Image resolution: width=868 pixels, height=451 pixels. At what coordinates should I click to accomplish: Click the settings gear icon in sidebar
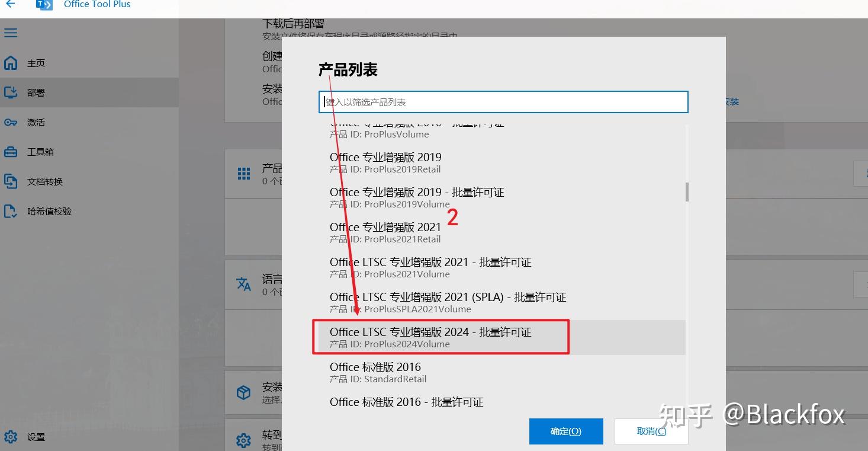point(11,437)
